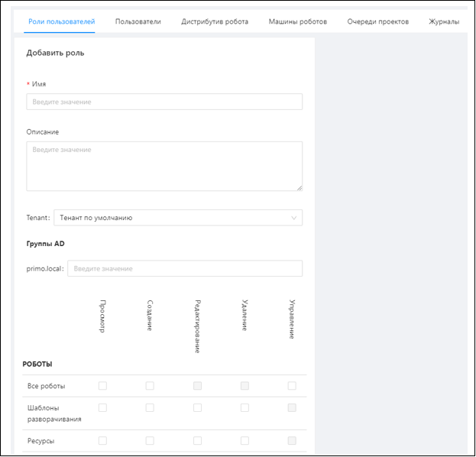This screenshot has width=476, height=457.
Task: Check Управление for Все роботы
Action: coord(292,386)
